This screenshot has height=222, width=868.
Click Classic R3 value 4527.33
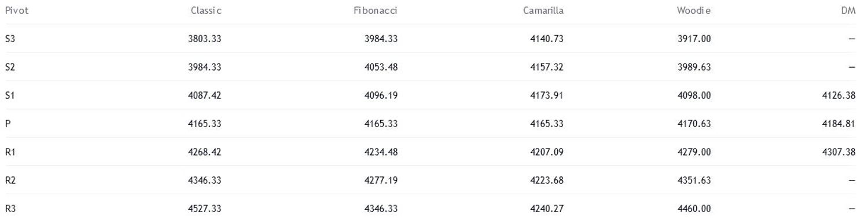click(x=205, y=209)
